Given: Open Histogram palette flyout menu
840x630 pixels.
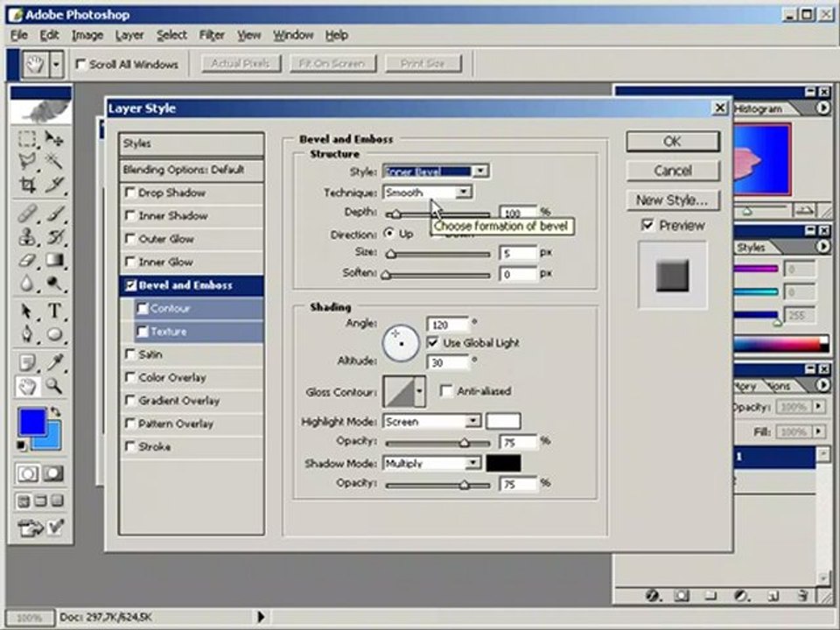Looking at the screenshot, I should [x=822, y=108].
